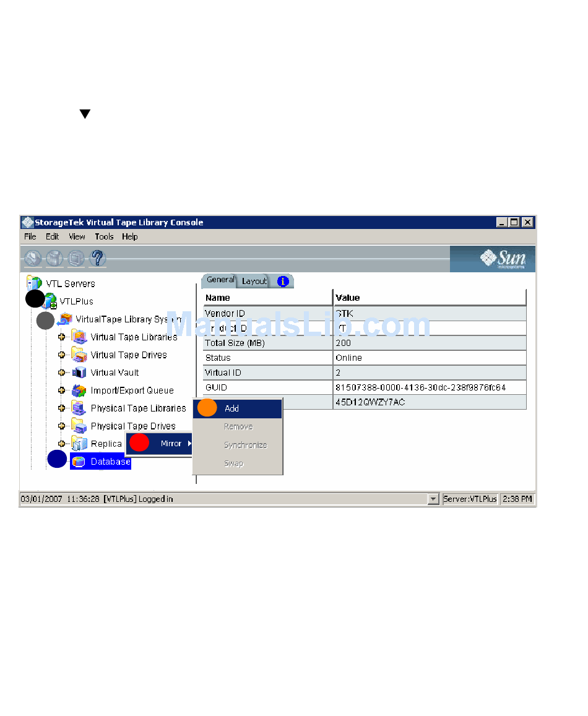588x716 pixels.
Task: Select Mirror in the context menu
Action: coord(159,443)
